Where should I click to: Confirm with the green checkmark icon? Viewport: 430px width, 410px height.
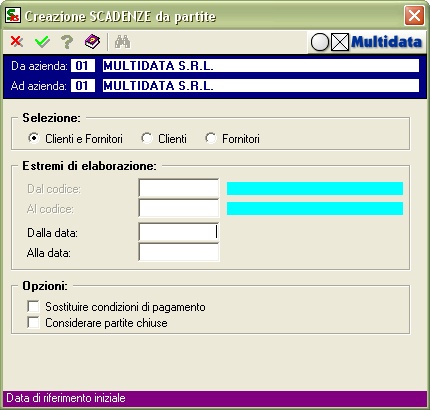pos(42,42)
